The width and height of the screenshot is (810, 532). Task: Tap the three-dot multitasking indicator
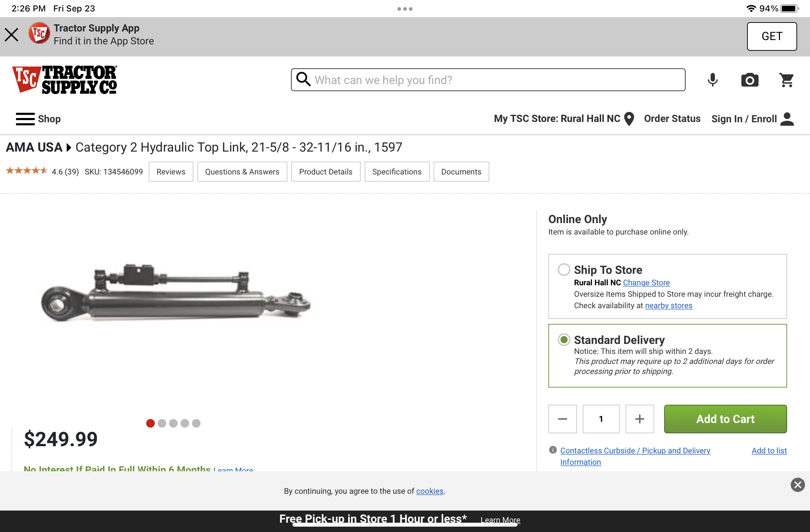coord(405,9)
